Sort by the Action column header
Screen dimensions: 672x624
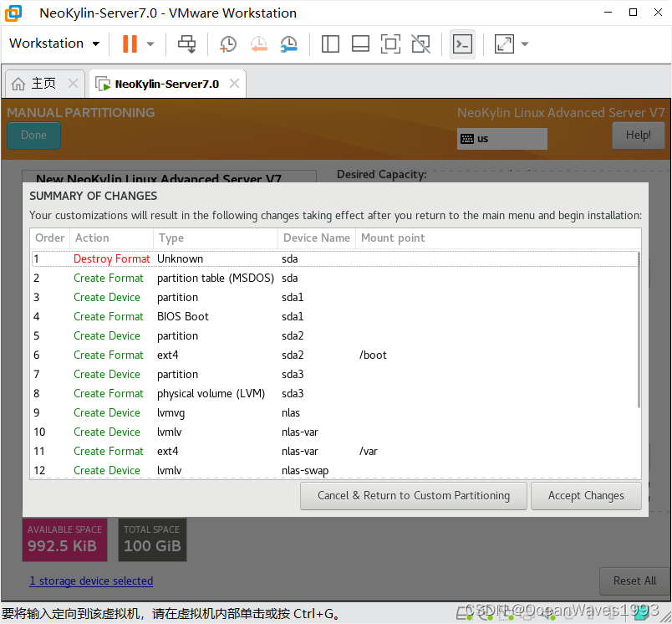[111, 238]
